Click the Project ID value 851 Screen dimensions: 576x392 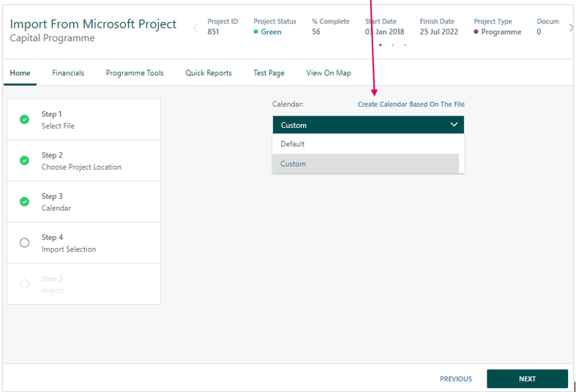click(x=213, y=32)
